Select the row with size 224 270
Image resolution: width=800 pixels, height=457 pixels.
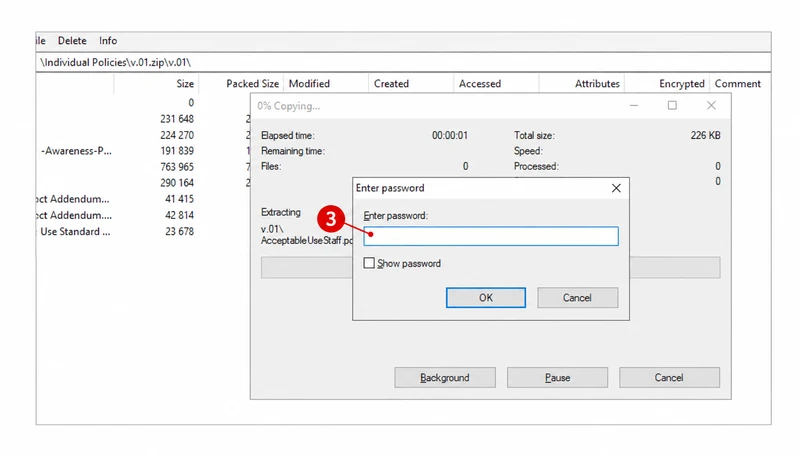[143, 135]
